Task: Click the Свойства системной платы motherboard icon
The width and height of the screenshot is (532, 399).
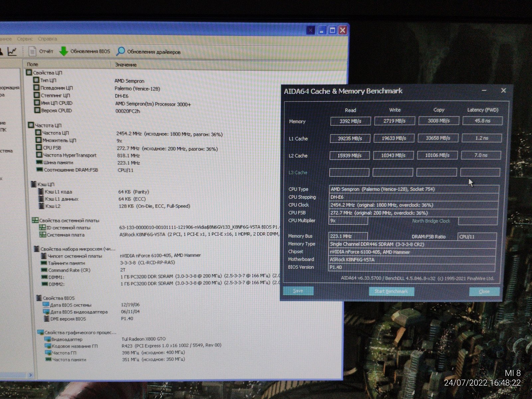Action: point(35,220)
